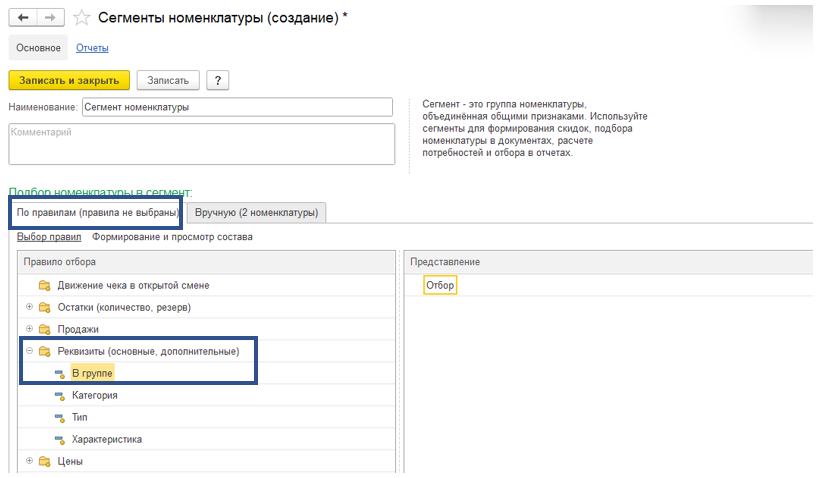Select tree row Продажи
817x478 pixels.
tap(206, 329)
